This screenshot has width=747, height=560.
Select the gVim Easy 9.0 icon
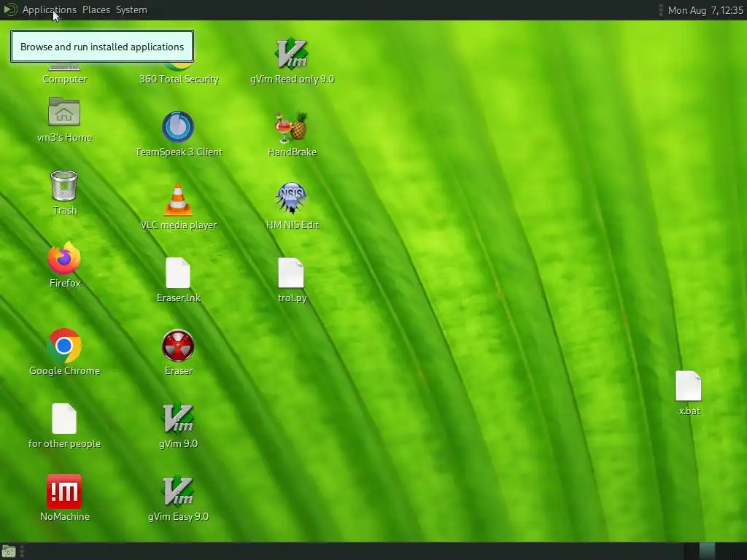pos(178,491)
